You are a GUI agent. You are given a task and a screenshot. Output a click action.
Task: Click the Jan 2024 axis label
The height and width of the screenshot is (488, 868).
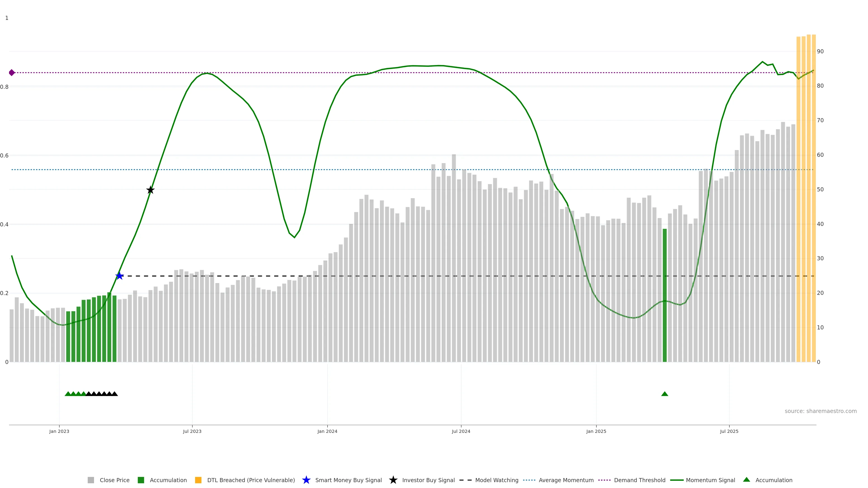coord(327,431)
